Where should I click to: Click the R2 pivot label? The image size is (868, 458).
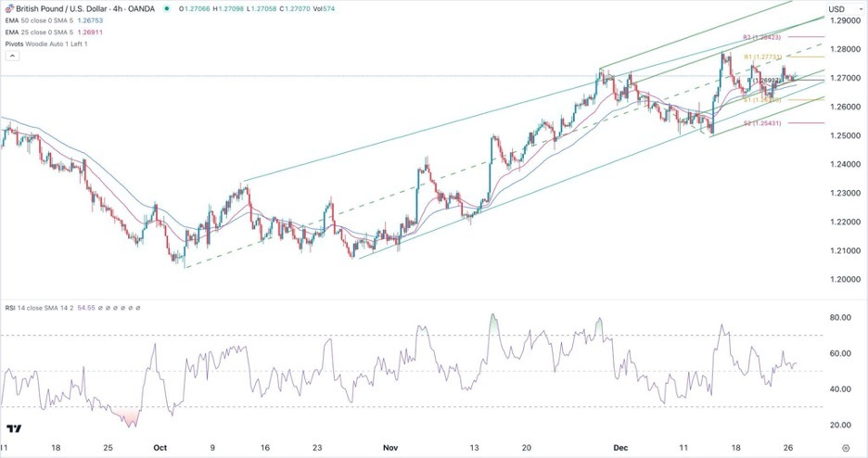[761, 37]
